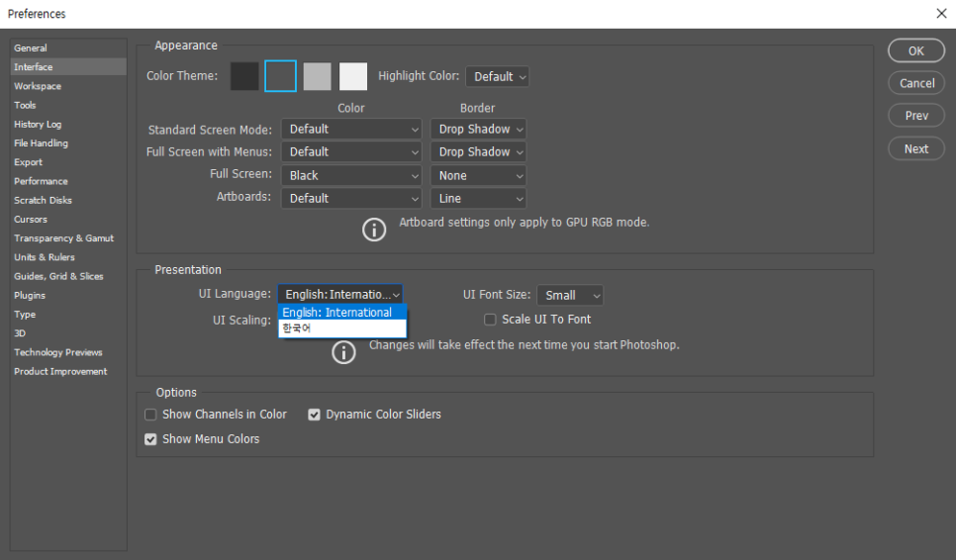Viewport: 956px width, 560px height.
Task: Open Standard Screen Mode color dropdown
Action: [x=351, y=130]
